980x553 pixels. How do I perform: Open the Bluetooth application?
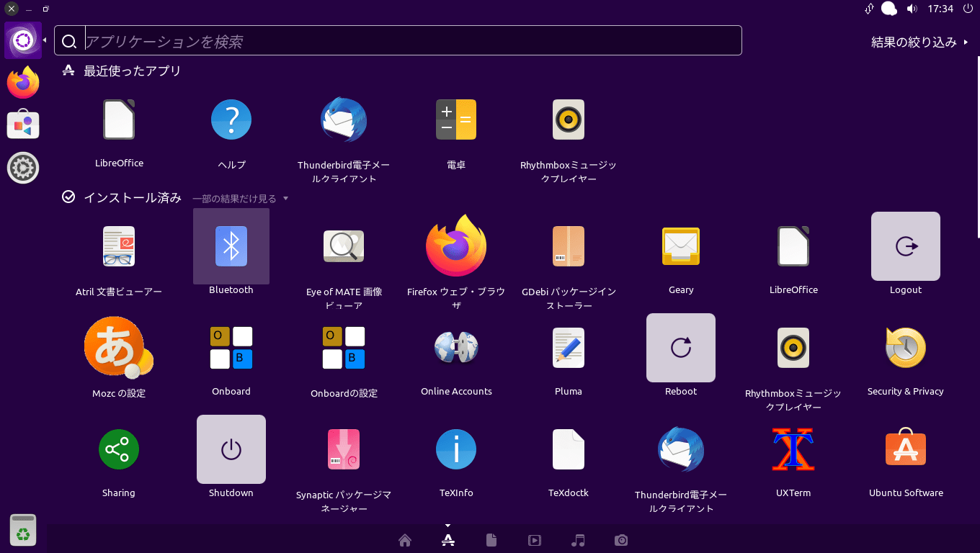[231, 246]
